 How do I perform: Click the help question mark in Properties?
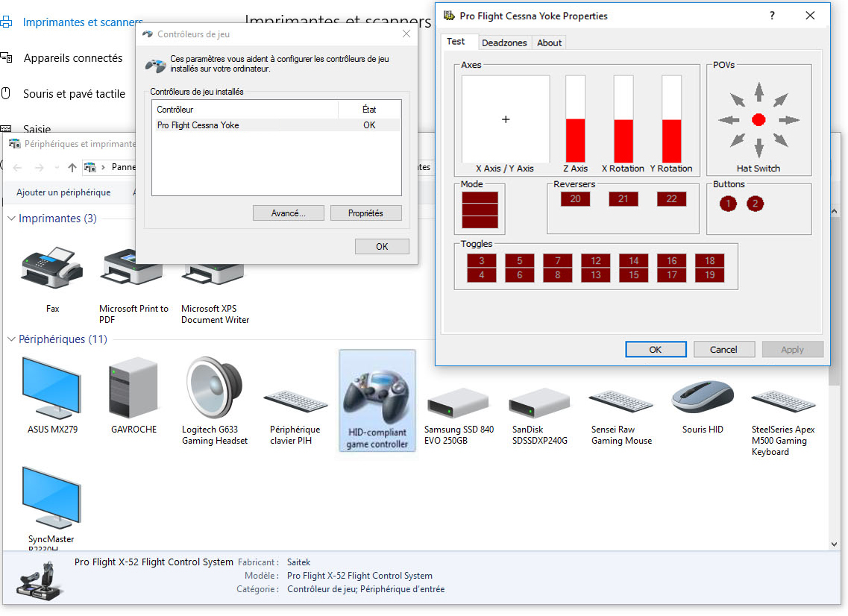point(772,16)
